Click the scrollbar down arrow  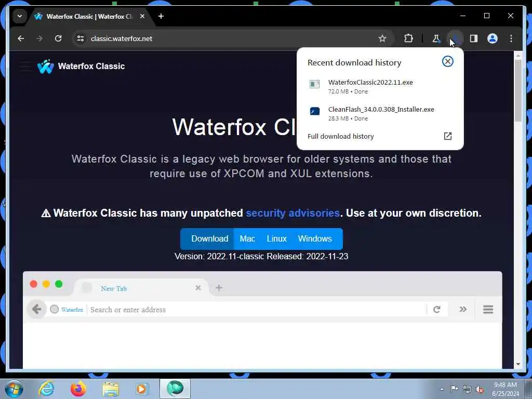[518, 364]
